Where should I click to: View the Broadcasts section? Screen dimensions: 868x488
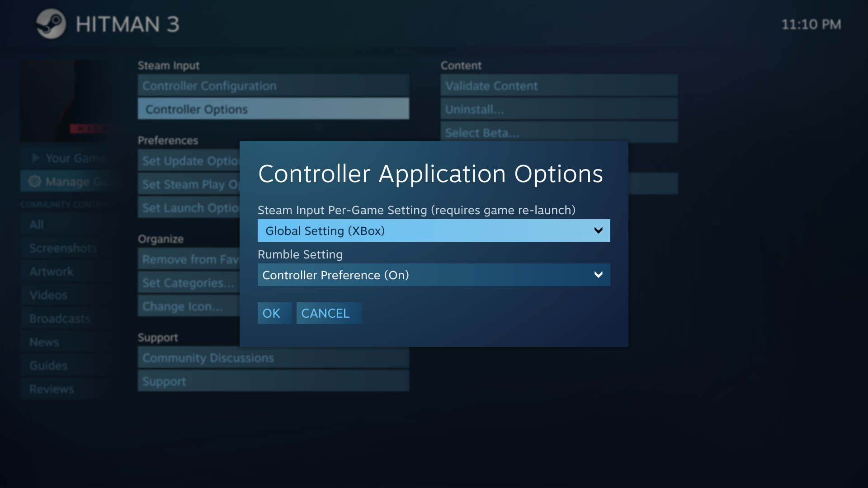tap(59, 318)
